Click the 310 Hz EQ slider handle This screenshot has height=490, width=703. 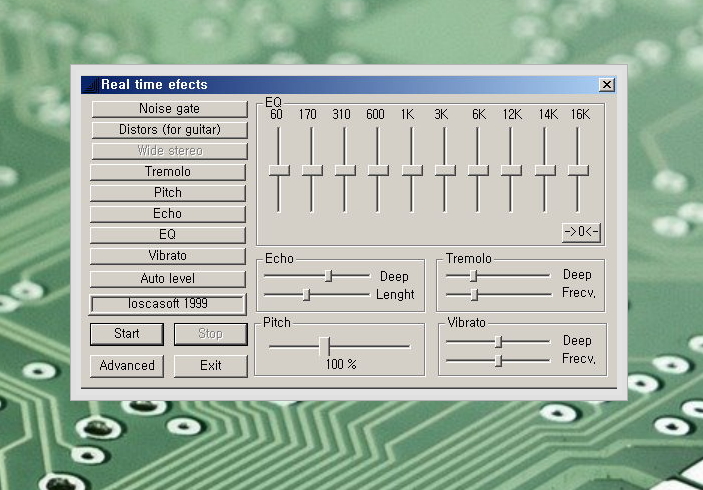point(345,170)
